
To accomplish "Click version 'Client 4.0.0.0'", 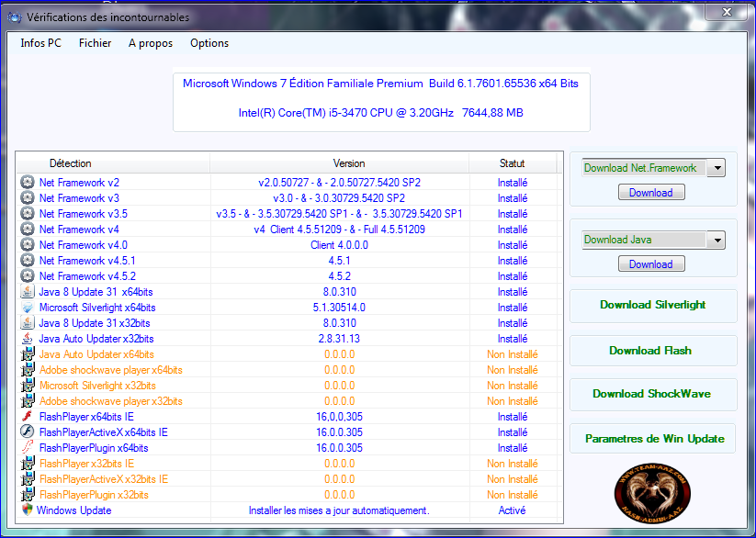I will (340, 245).
